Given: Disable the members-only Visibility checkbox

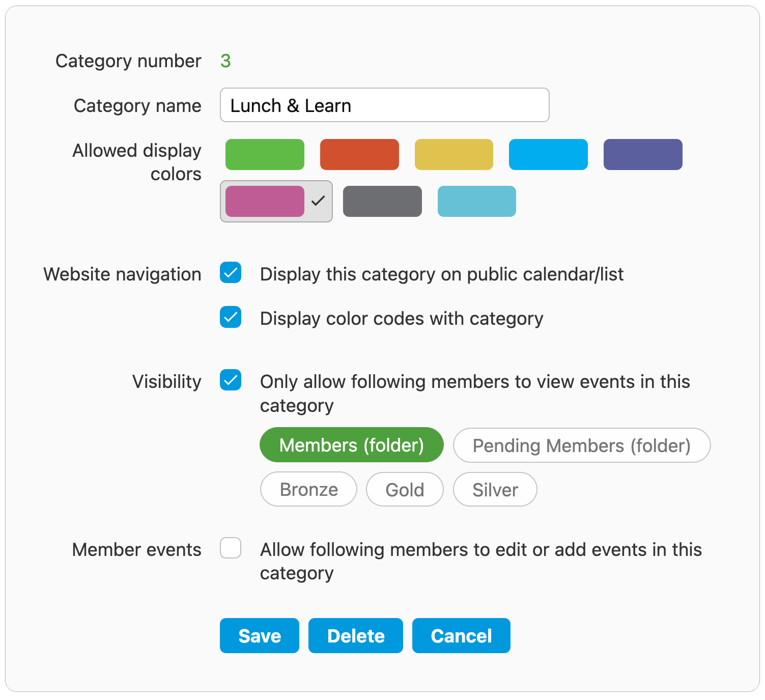Looking at the screenshot, I should (x=231, y=380).
